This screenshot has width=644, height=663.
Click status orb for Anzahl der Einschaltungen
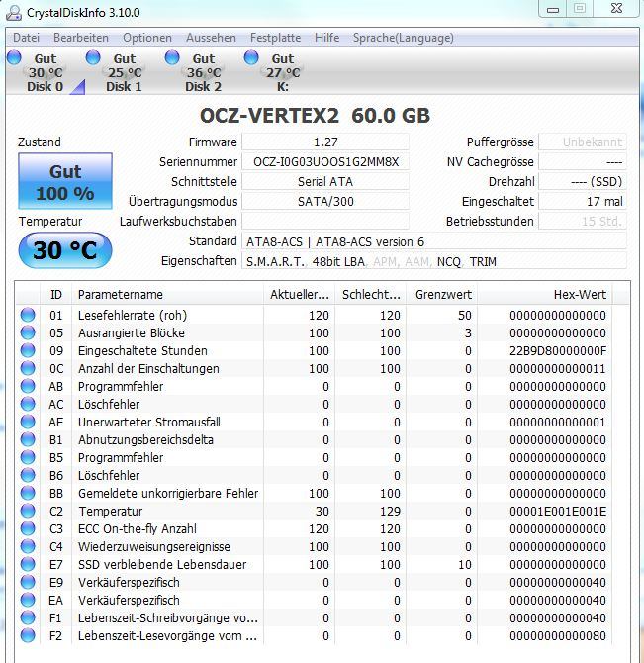point(28,368)
